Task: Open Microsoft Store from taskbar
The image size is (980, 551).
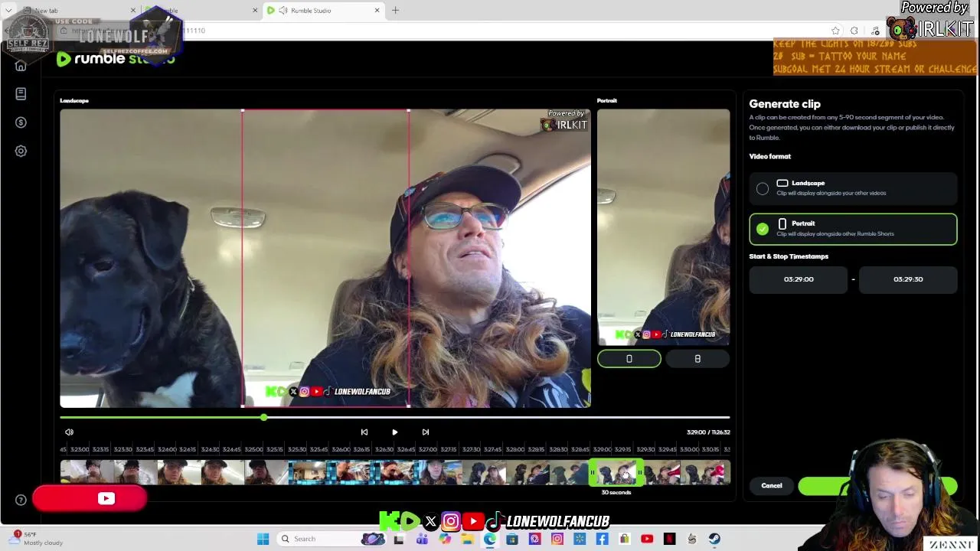Action: (x=512, y=539)
